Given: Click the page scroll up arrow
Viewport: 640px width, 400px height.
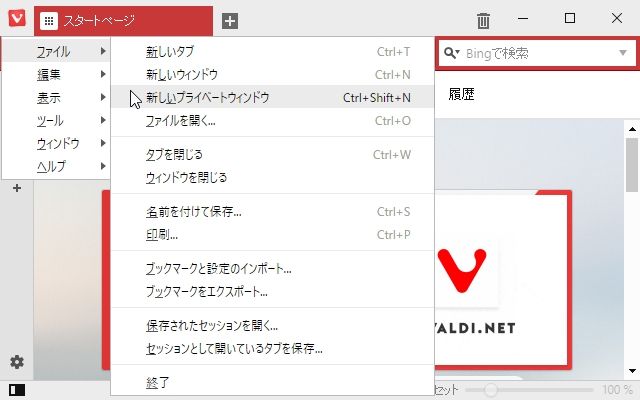Looking at the screenshot, I should click(632, 129).
